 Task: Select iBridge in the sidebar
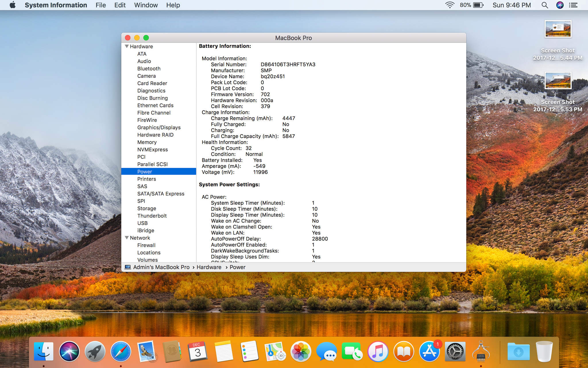click(146, 231)
